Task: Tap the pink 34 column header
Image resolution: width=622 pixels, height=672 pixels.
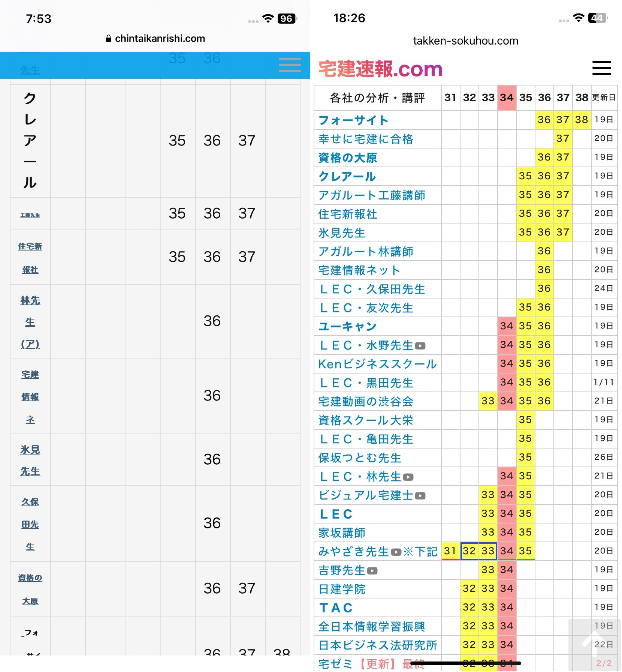Action: 507,98
